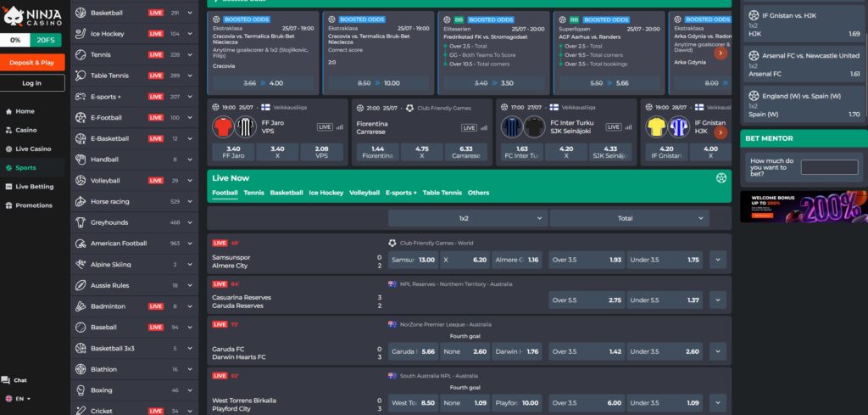Click the Log in button
Image resolution: width=868 pixels, height=415 pixels.
tap(32, 83)
